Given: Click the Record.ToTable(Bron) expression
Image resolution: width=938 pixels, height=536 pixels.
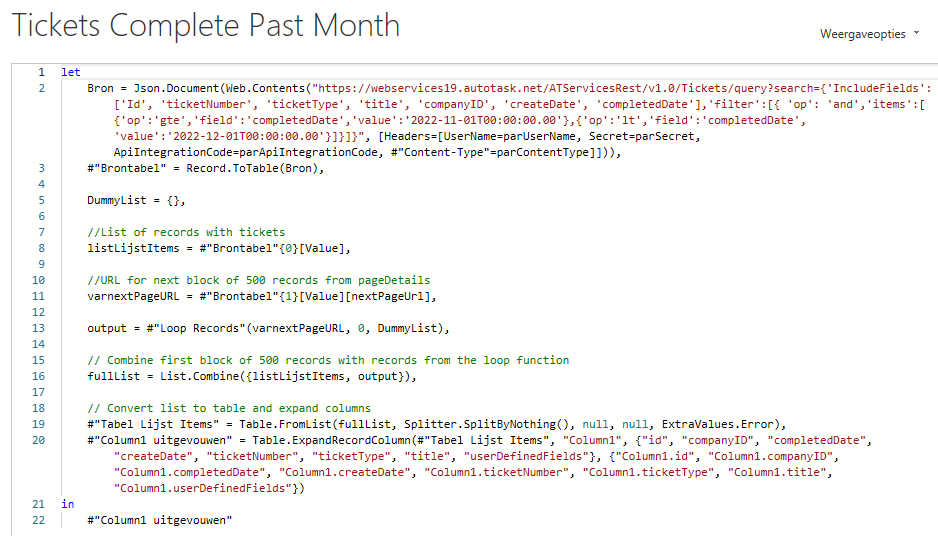Looking at the screenshot, I should (x=255, y=169).
